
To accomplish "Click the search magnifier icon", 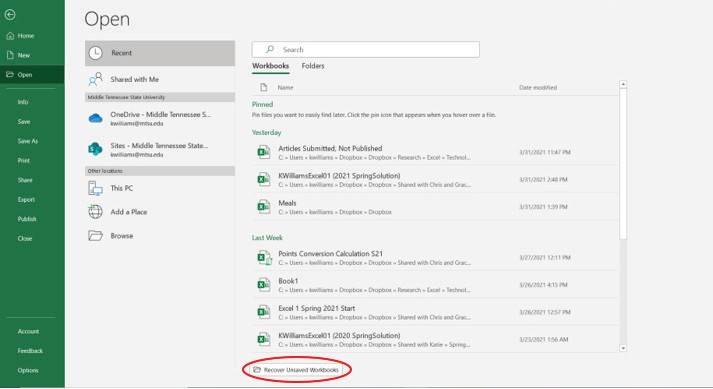I will tap(270, 49).
